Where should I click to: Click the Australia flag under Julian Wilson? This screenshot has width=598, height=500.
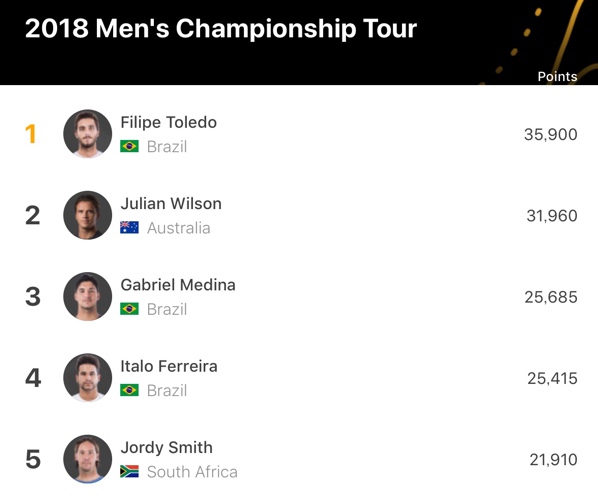pyautogui.click(x=129, y=227)
